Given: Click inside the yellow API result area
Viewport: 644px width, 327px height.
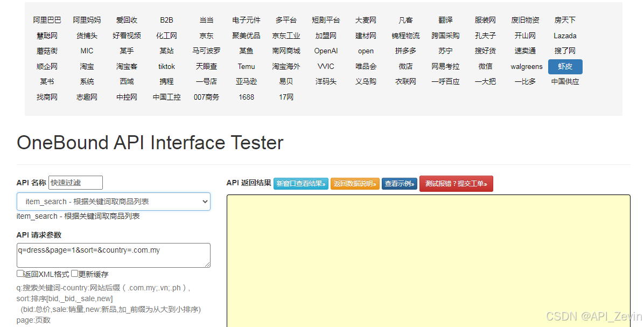Looking at the screenshot, I should tap(429, 261).
